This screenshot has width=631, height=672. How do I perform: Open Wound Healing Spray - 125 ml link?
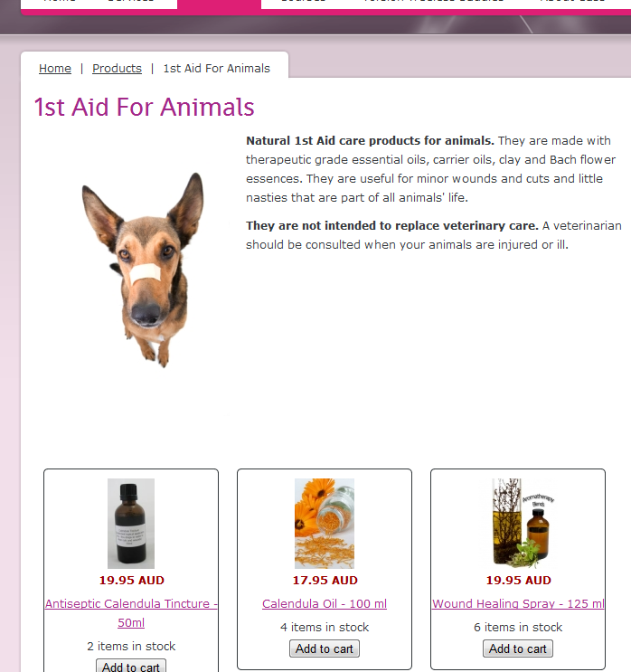coord(518,603)
